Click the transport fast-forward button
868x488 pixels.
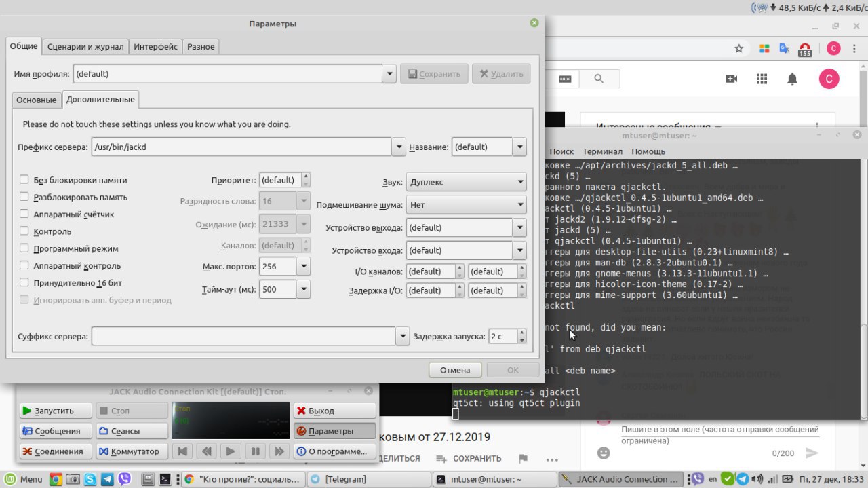point(279,451)
